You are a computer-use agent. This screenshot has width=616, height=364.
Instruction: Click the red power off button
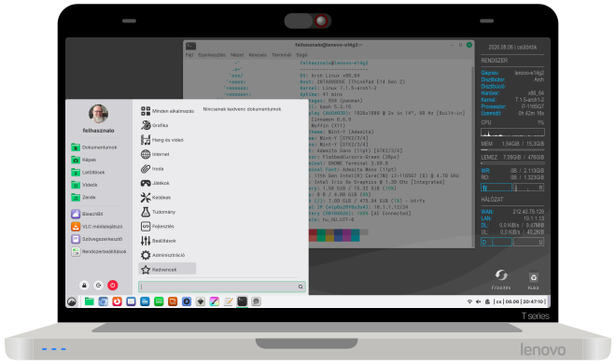coord(112,286)
